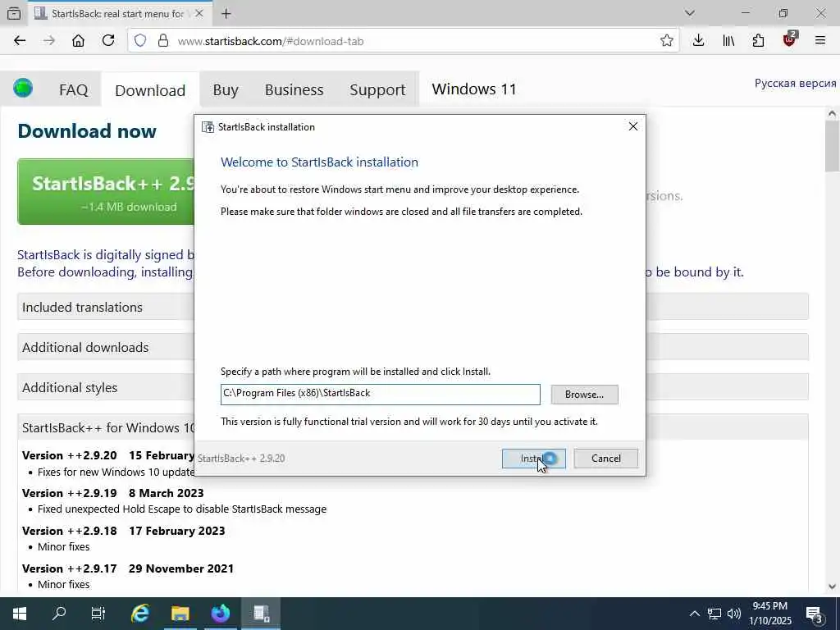
Task: List all tabs dropdown arrow
Action: pos(689,13)
